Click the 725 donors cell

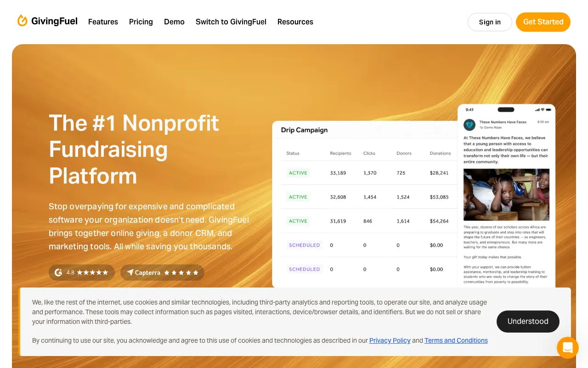pos(401,173)
